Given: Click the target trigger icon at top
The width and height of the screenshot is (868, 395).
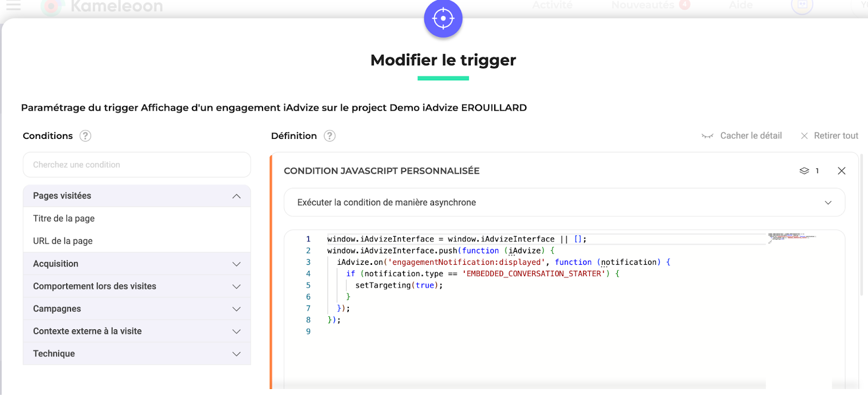Looking at the screenshot, I should click(443, 18).
